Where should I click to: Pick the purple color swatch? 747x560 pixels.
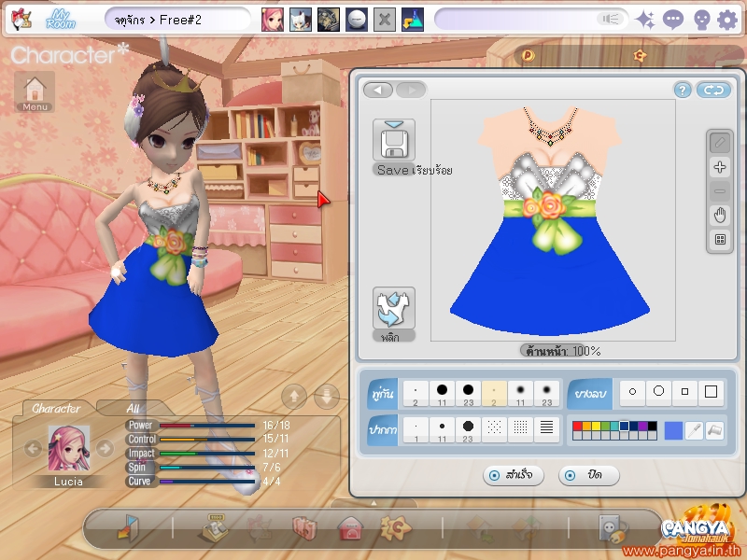coord(642,426)
